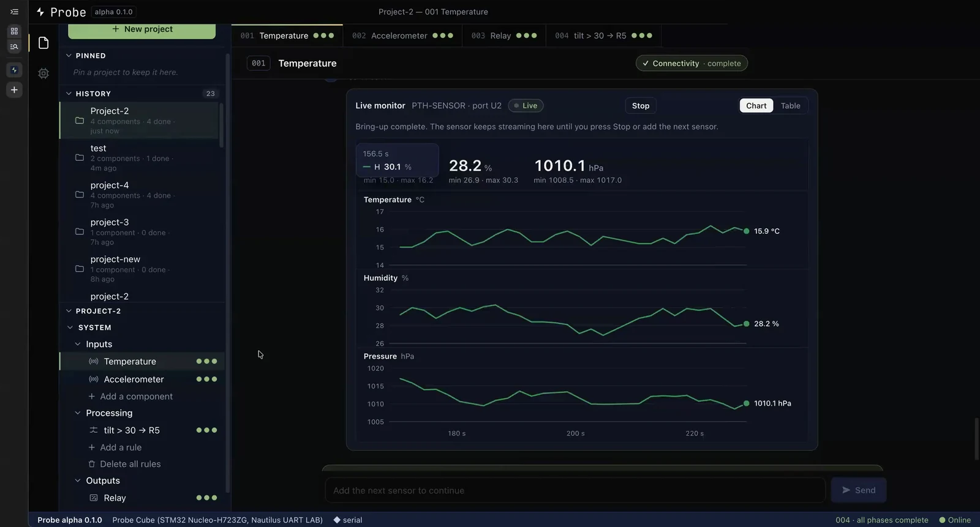Click the New project button
The width and height of the screenshot is (980, 527).
coord(141,29)
